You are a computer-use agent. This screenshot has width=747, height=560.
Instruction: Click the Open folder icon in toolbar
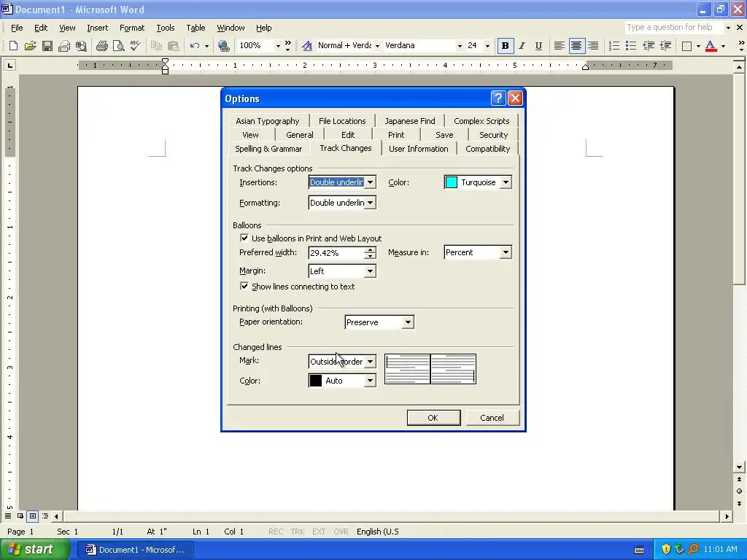tap(30, 46)
